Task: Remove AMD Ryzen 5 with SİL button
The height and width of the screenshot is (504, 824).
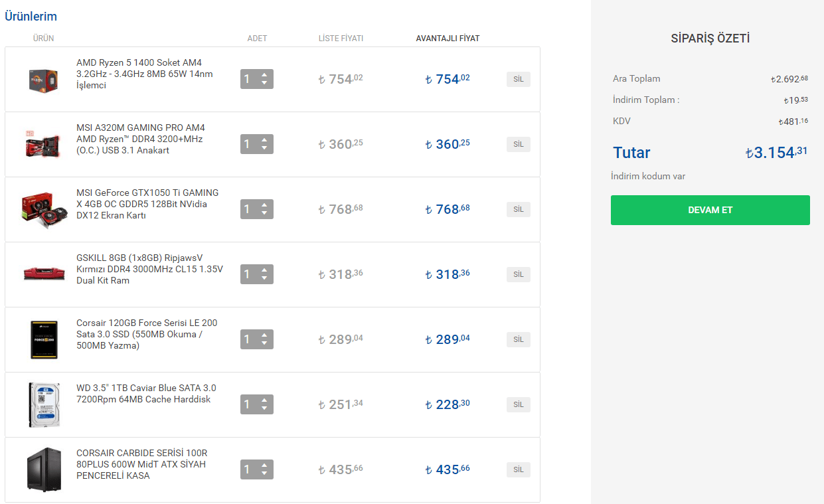Action: pos(518,80)
